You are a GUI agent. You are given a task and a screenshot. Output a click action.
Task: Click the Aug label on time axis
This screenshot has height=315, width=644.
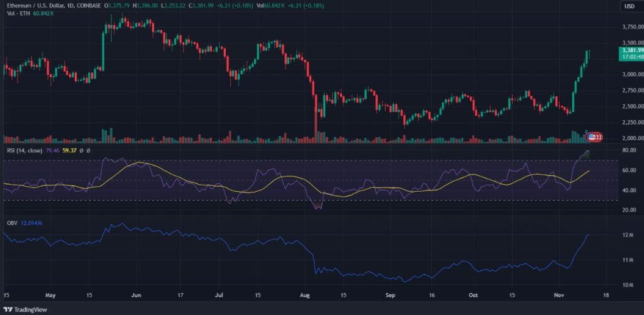pos(305,296)
